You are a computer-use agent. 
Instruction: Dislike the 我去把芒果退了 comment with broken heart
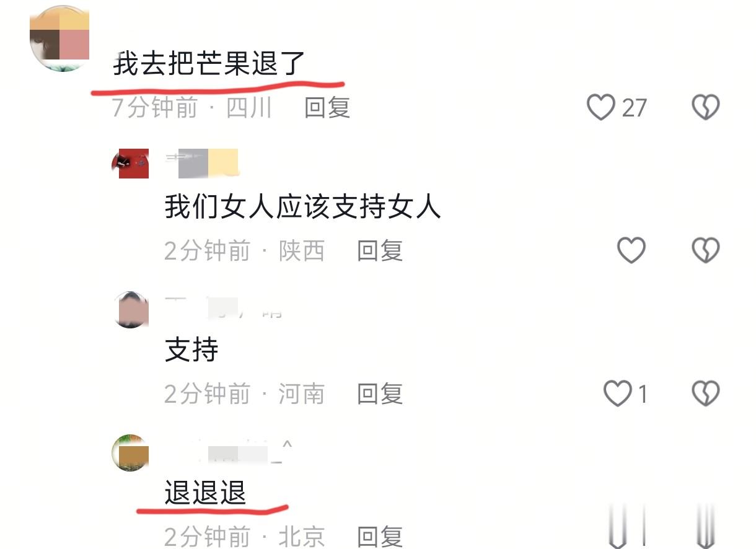pyautogui.click(x=705, y=108)
